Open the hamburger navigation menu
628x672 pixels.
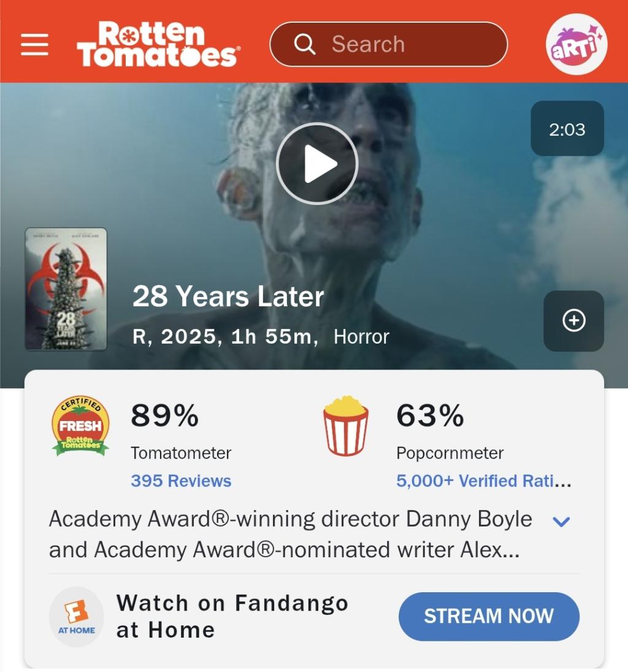[x=34, y=44]
